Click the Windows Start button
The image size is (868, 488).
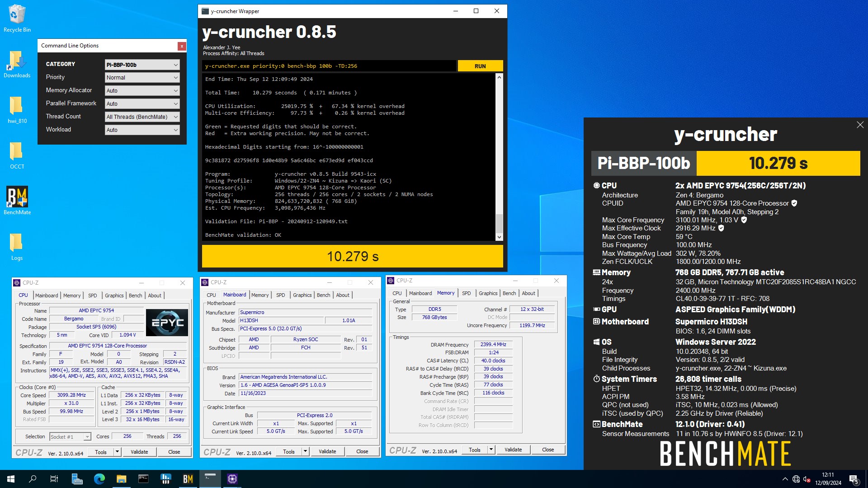coord(11,479)
